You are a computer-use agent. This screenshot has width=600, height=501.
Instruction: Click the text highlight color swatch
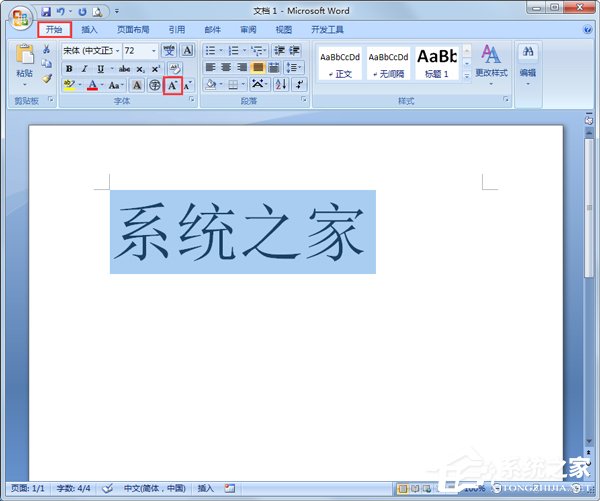[68, 86]
